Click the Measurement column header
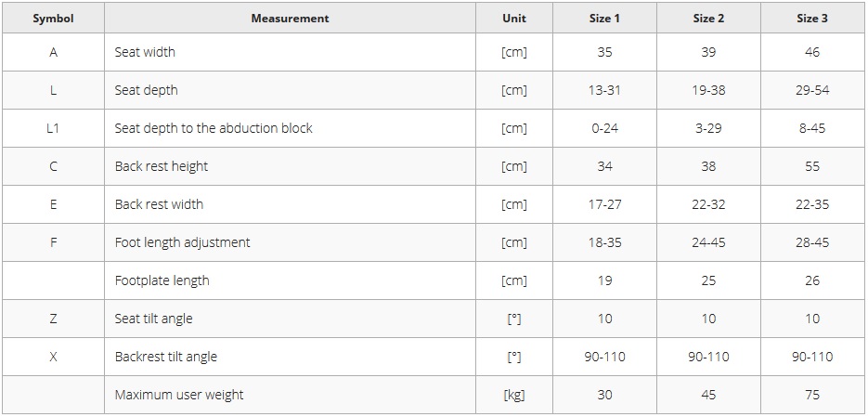The width and height of the screenshot is (868, 417). [x=290, y=19]
